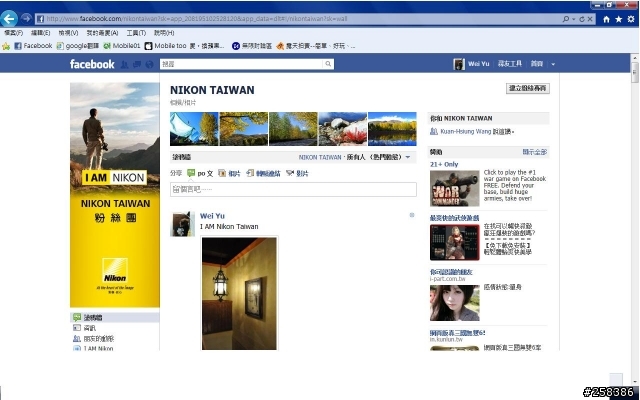640x400 pixels.
Task: Expand the wall filter dropdown arrow
Action: (408, 157)
